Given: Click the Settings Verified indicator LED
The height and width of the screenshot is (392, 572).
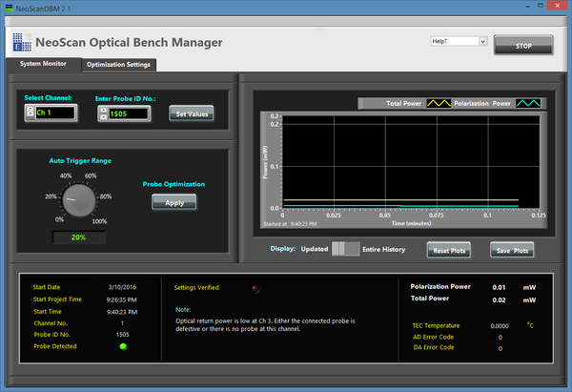Looking at the screenshot, I should tap(254, 287).
